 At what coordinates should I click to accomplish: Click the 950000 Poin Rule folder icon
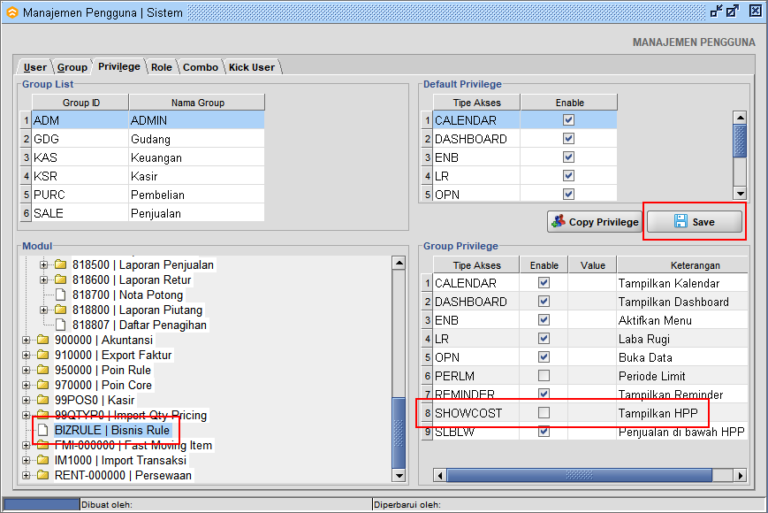tap(43, 370)
